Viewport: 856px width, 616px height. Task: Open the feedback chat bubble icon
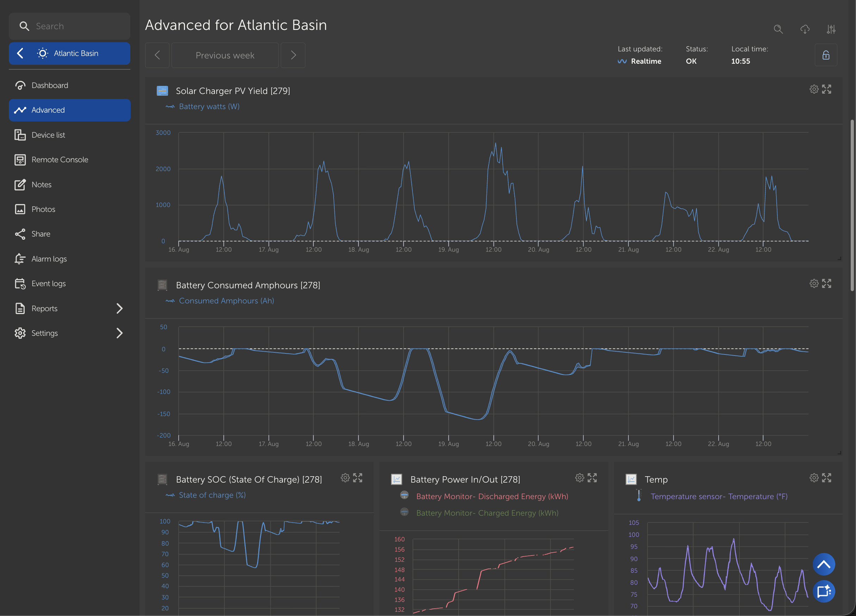(824, 591)
